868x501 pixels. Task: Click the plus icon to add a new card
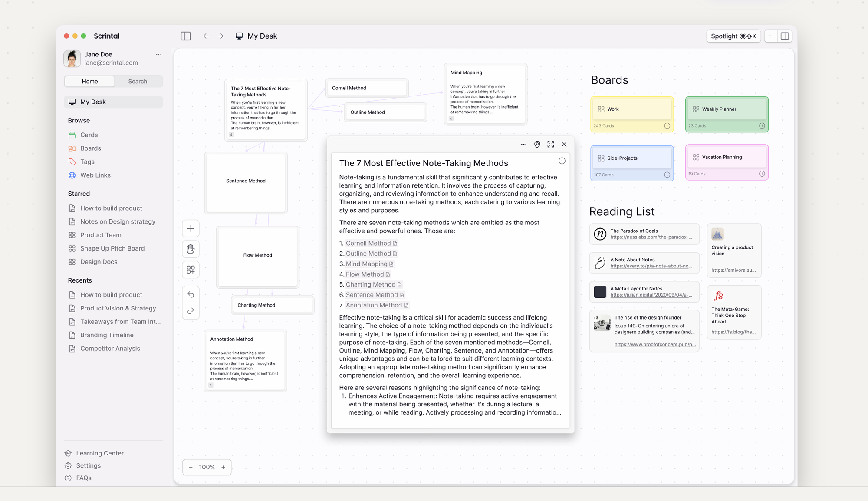(191, 228)
